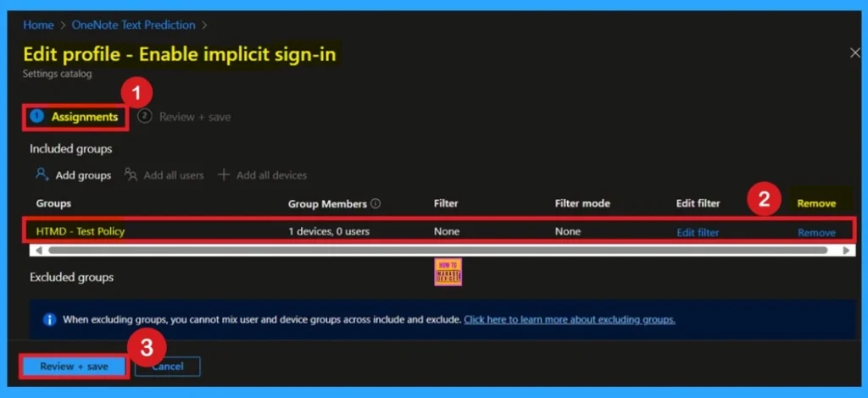The height and width of the screenshot is (398, 868).
Task: Click the Review + save button
Action: (75, 367)
